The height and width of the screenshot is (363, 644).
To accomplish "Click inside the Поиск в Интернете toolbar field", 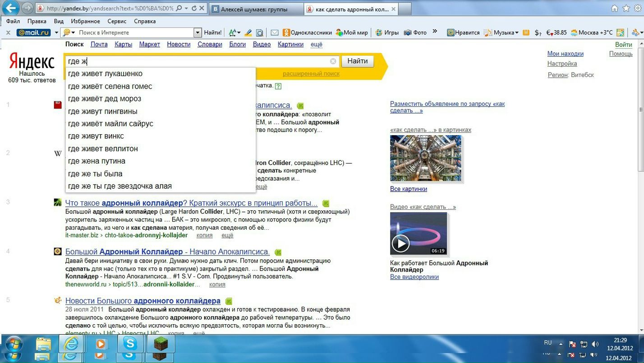I will point(134,32).
